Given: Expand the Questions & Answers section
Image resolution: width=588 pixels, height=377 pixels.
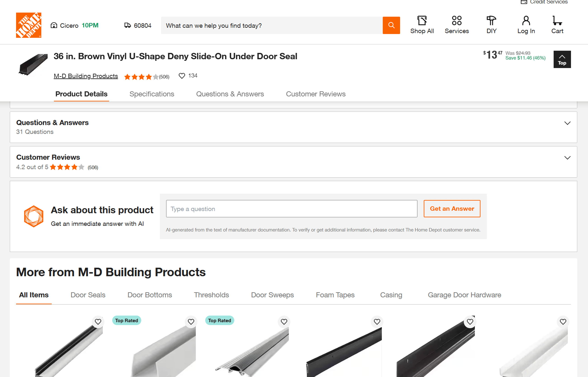Looking at the screenshot, I should (x=567, y=123).
